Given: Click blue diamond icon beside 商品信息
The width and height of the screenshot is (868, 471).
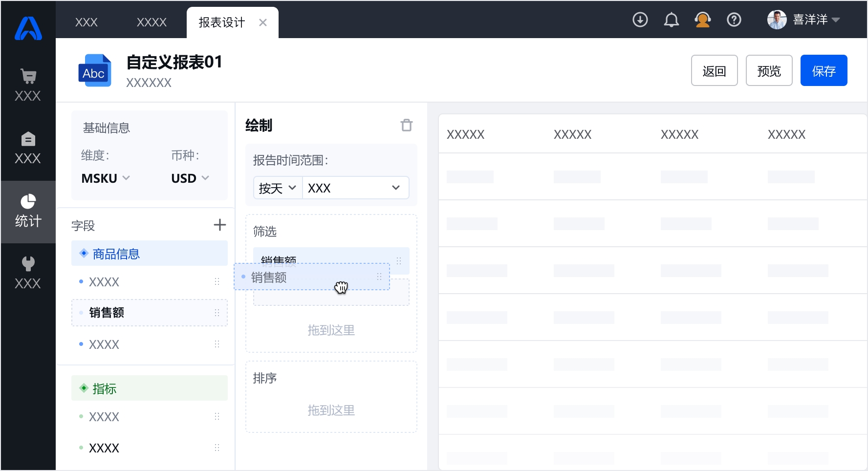Looking at the screenshot, I should click(84, 253).
